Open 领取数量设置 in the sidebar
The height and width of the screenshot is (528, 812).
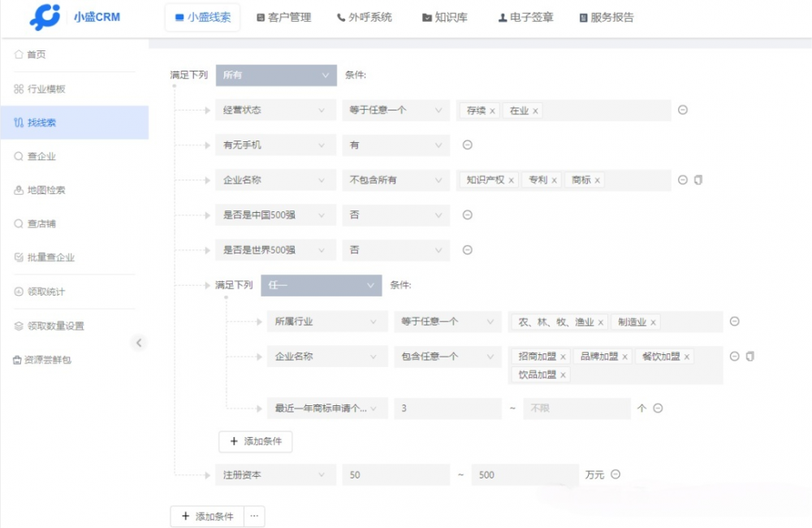click(50, 325)
